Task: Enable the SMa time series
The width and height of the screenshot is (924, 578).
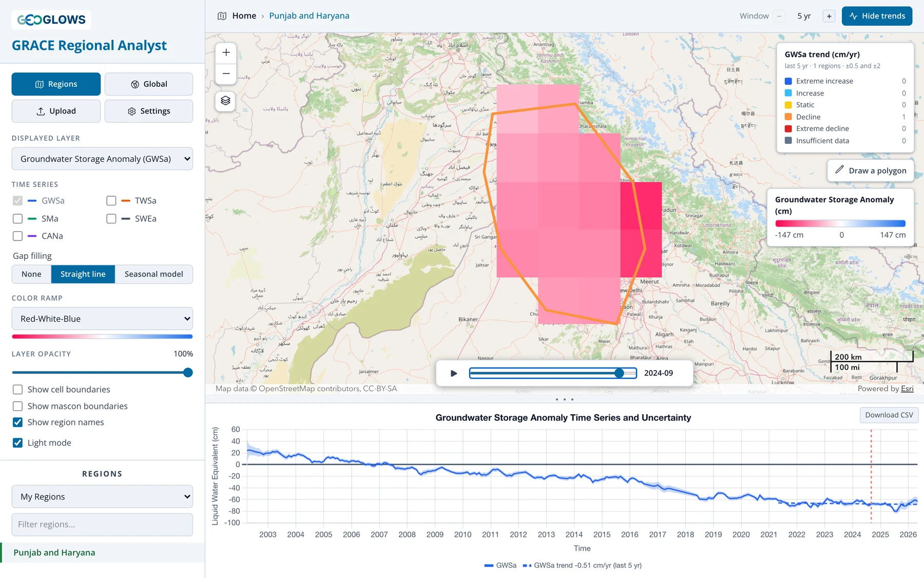Action: click(17, 219)
